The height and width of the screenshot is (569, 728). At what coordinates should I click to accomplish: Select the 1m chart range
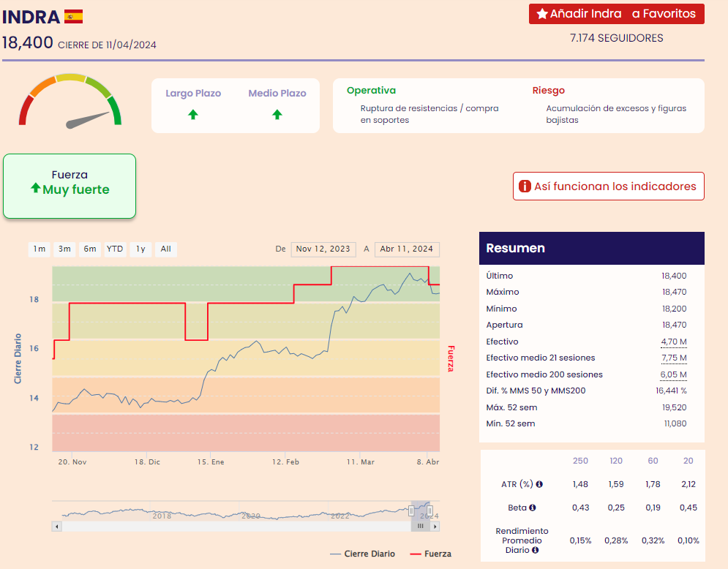40,249
